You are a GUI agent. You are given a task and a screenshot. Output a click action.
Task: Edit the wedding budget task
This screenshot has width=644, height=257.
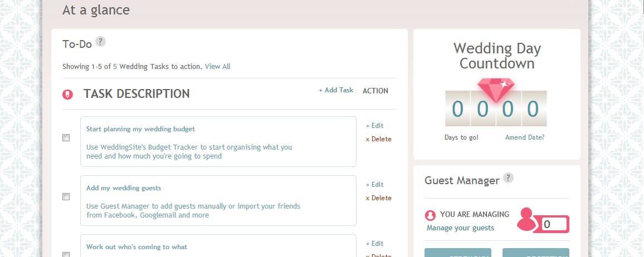point(375,126)
